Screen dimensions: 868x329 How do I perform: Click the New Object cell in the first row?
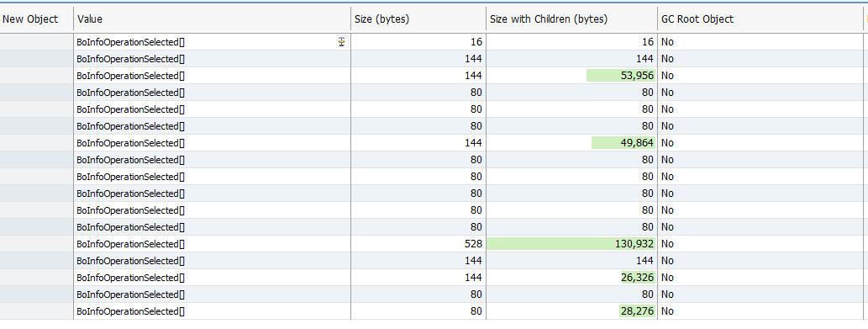coord(36,41)
